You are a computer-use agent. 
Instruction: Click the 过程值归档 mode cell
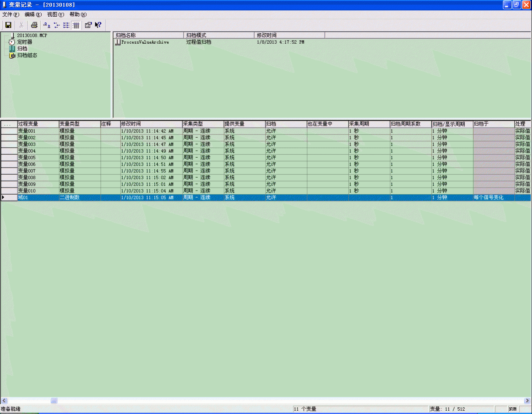coord(199,42)
